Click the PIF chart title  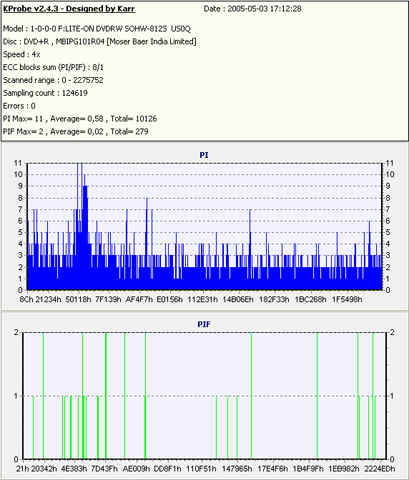[x=204, y=324]
